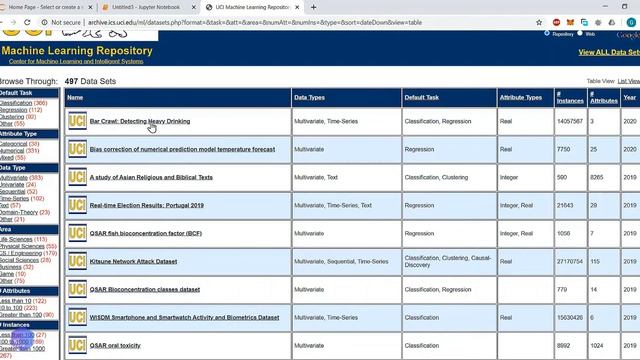Screen dimensions: 640x360
Task: Filter by Social Sciences (28) area
Action: point(19,260)
